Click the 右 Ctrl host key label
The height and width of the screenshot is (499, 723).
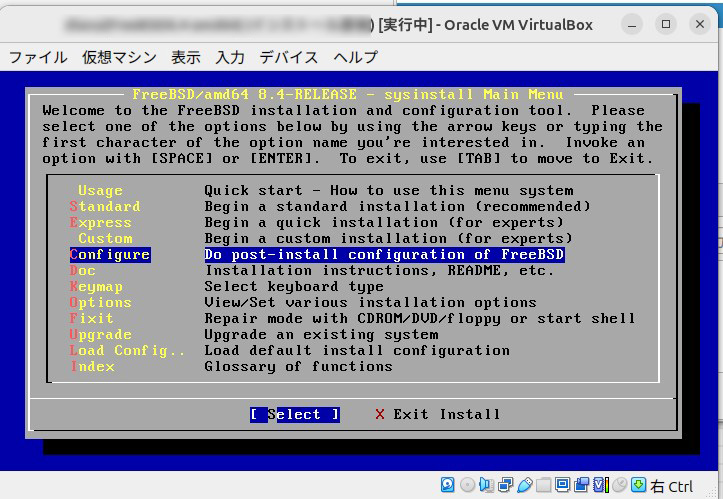point(671,486)
